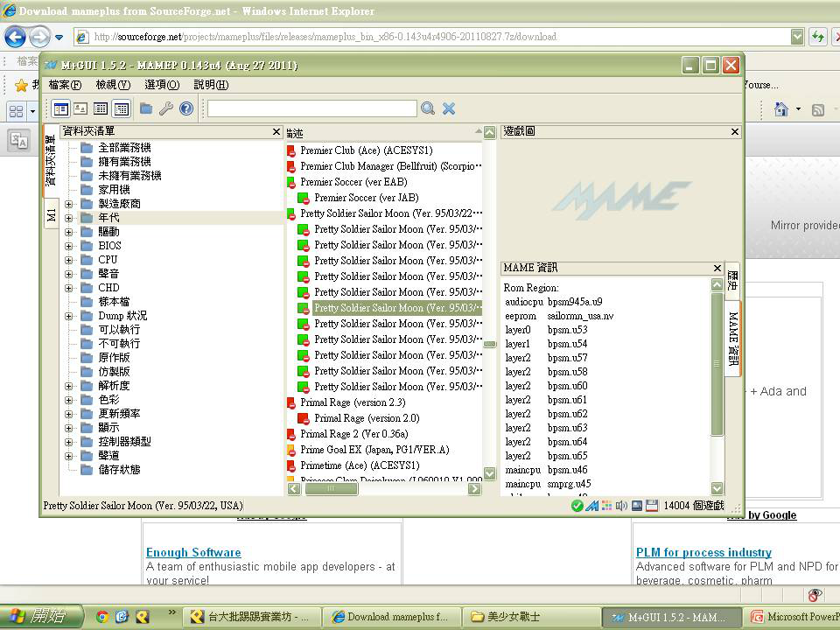Expand the CPU tree node

pyautogui.click(x=69, y=260)
